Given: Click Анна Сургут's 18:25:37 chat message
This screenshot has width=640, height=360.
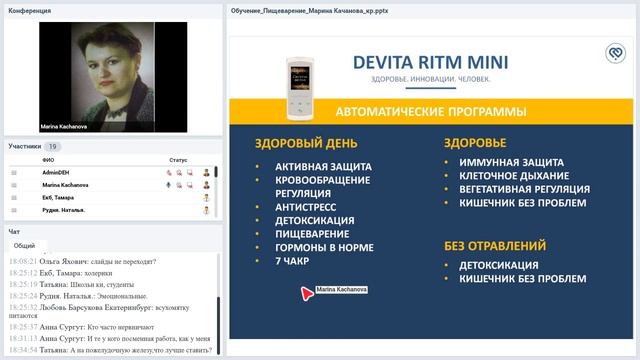Looking at the screenshot, I should (x=82, y=327).
